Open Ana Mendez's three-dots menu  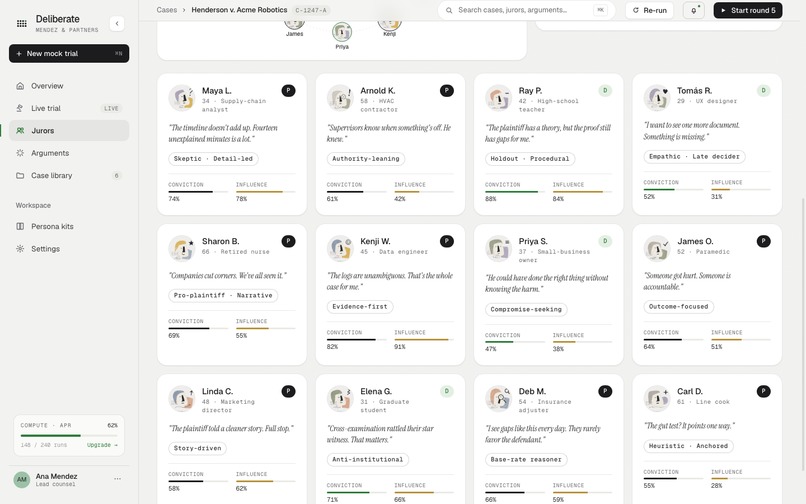pos(117,479)
